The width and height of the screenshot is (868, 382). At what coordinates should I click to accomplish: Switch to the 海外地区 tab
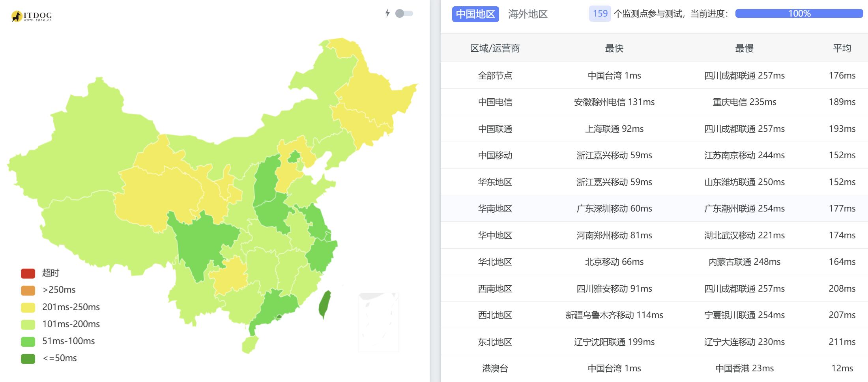pyautogui.click(x=528, y=14)
